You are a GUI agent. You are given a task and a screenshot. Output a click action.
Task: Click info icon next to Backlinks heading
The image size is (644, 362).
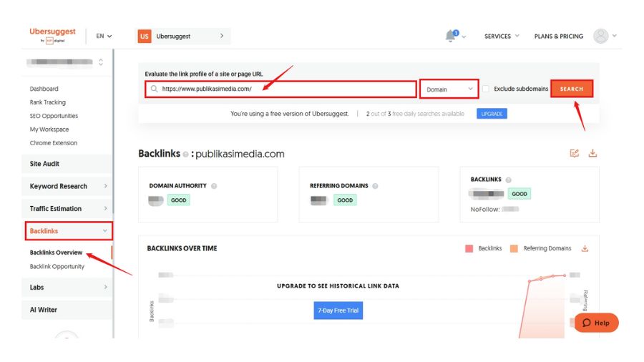click(185, 155)
